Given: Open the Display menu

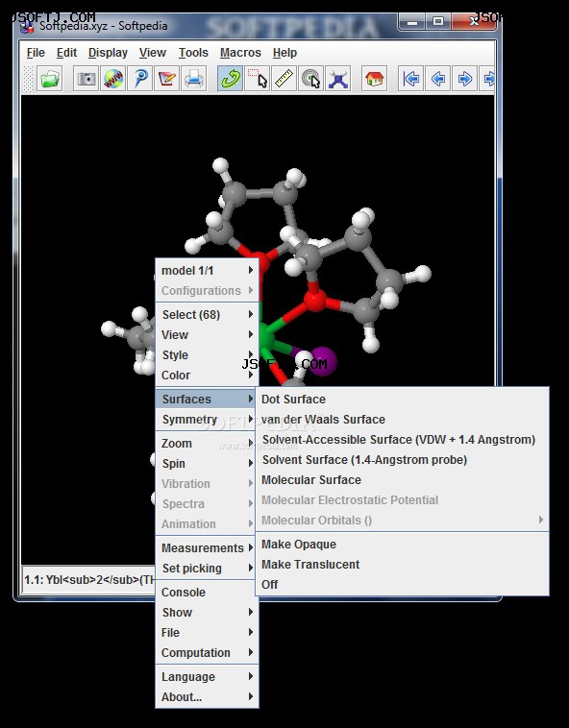Looking at the screenshot, I should click(108, 53).
